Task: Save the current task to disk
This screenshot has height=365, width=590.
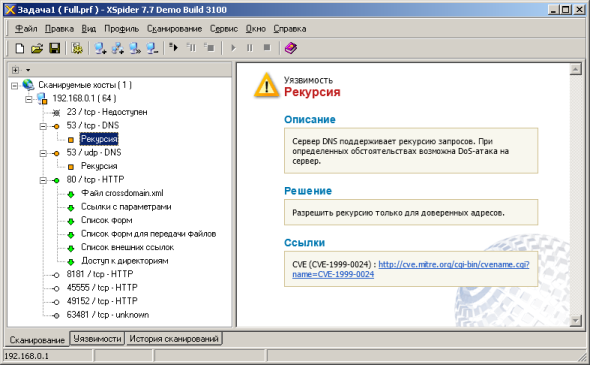Action: point(55,48)
